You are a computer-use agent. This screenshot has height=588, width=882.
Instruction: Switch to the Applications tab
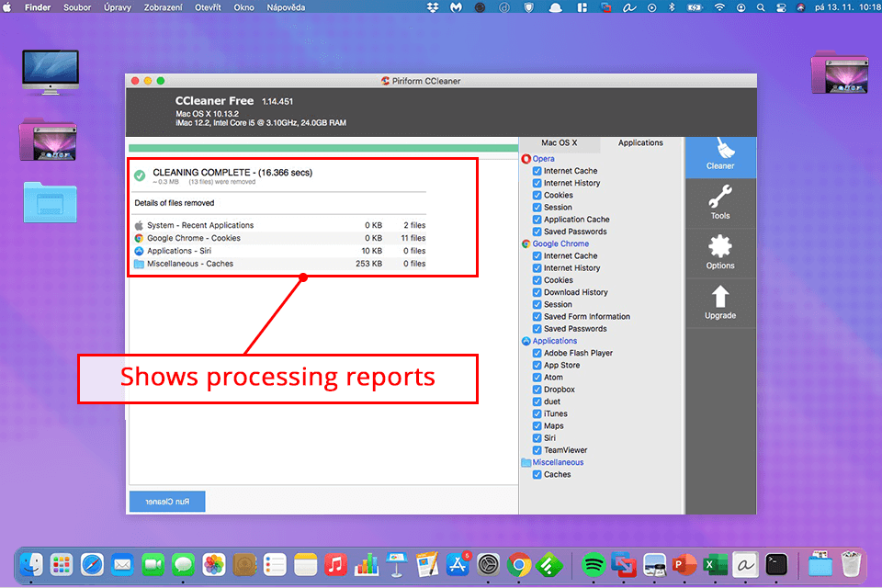640,143
